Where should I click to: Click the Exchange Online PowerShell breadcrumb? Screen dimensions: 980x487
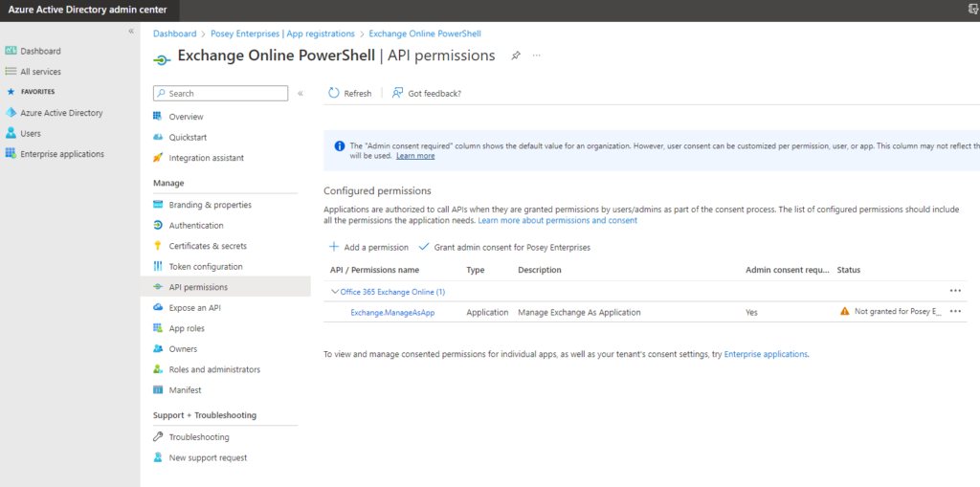coord(425,33)
